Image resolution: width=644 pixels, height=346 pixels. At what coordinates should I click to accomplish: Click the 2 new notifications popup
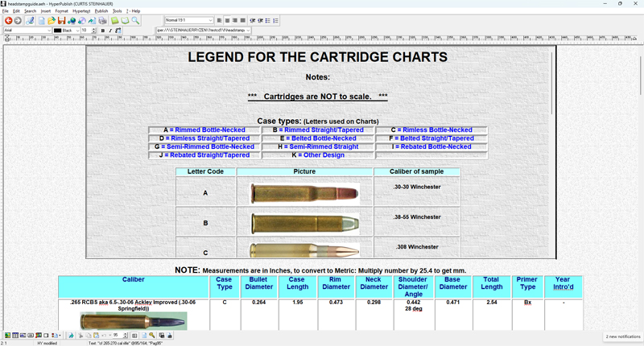[x=623, y=336]
